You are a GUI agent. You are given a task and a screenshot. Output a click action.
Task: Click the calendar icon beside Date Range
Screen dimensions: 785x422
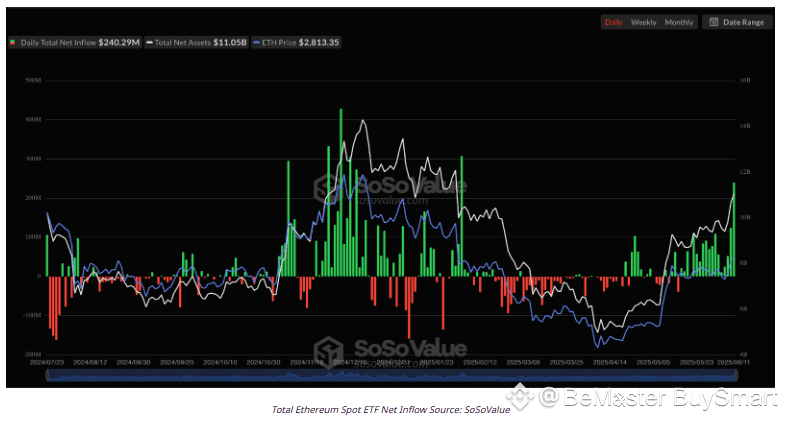[714, 22]
